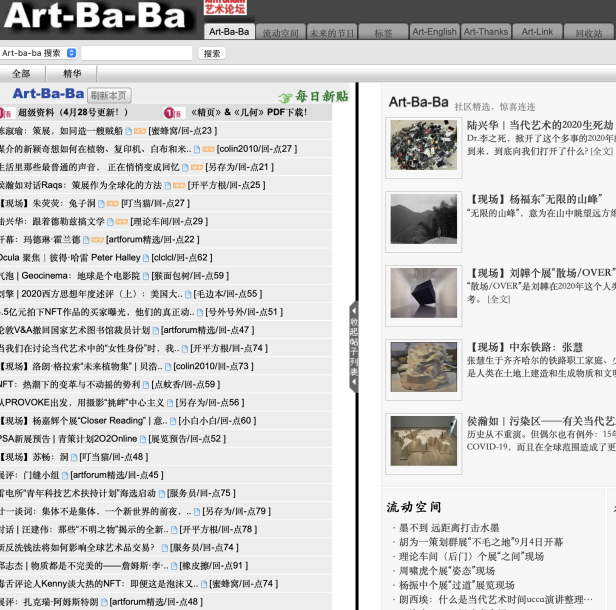Click the red 艺术论坛 forum badge
The height and width of the screenshot is (610, 616).
[x=225, y=8]
